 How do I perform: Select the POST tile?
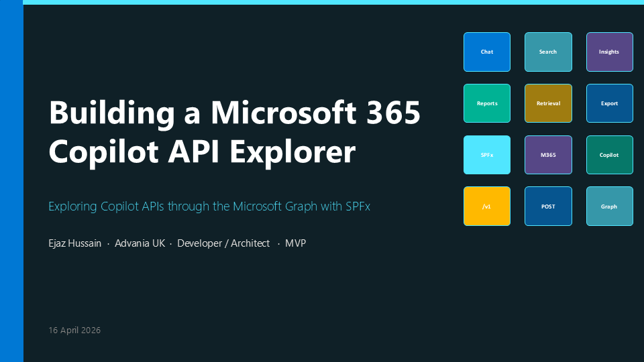click(548, 206)
